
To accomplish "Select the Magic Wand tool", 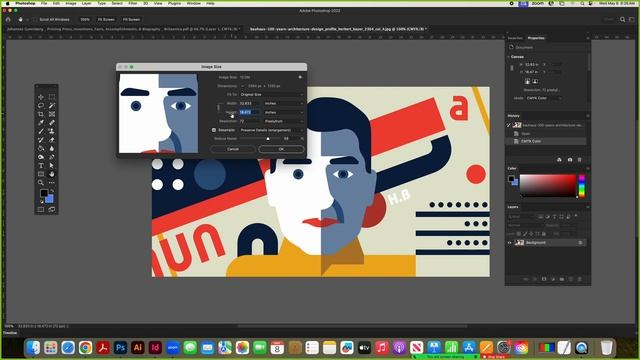I will pos(52,105).
